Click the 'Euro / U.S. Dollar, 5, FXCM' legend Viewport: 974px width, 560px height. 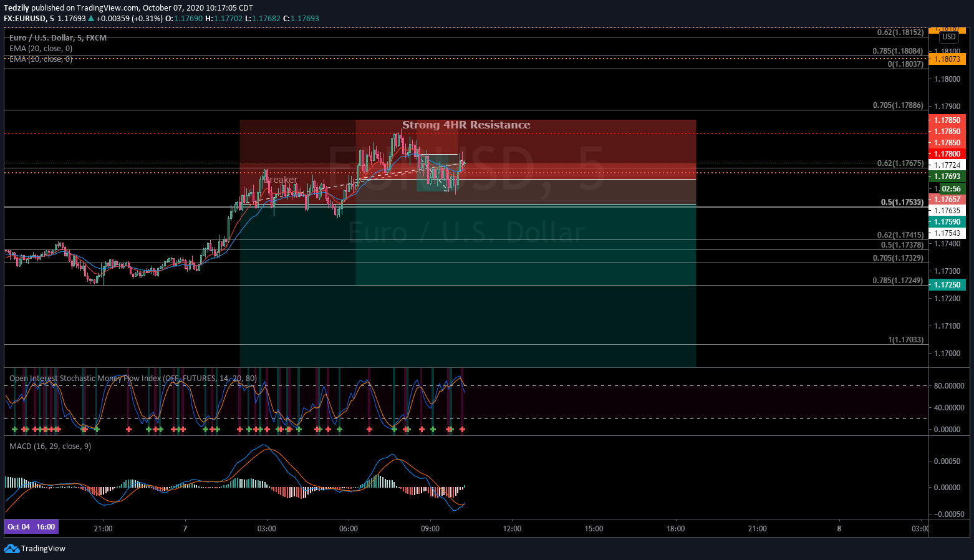pyautogui.click(x=58, y=38)
